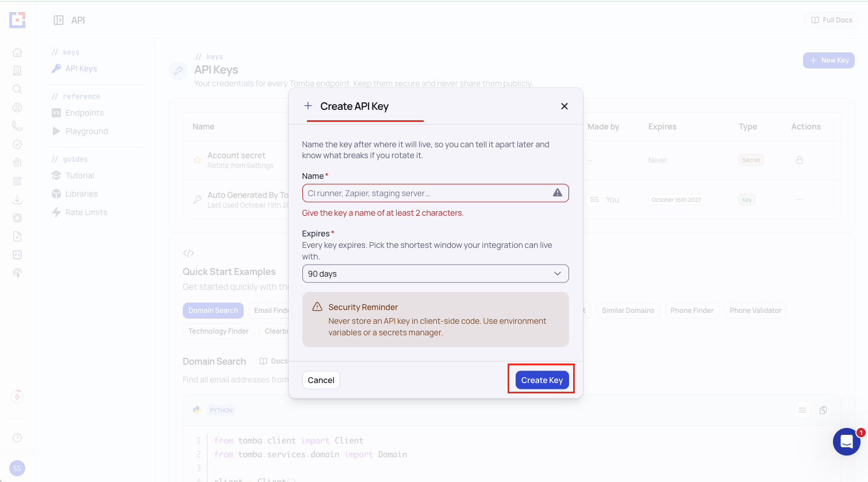The height and width of the screenshot is (482, 868).
Task: Close the Create API Key dialog
Action: click(564, 106)
